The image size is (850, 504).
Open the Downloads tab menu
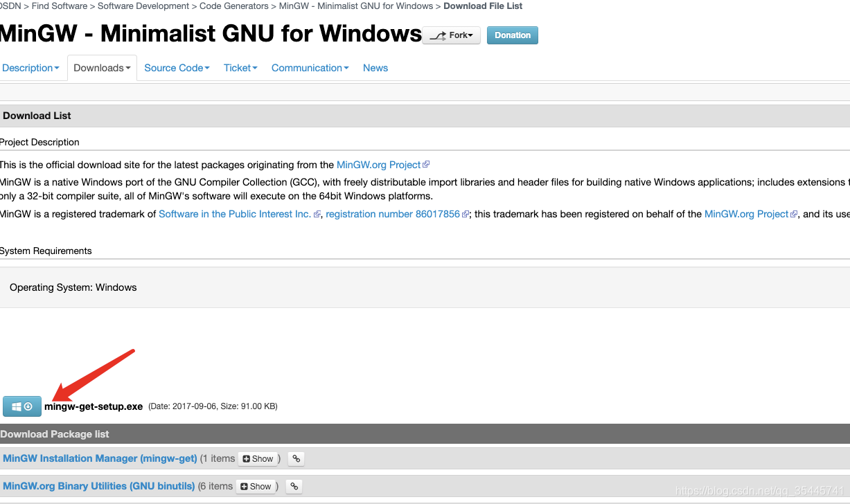(x=102, y=68)
